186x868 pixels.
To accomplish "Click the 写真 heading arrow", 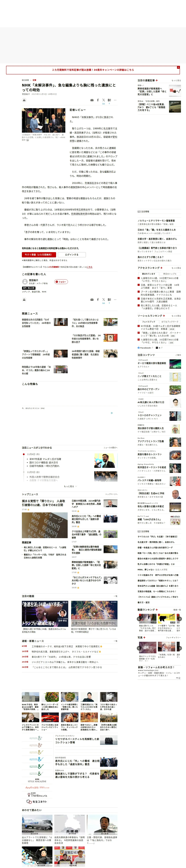I will pos(144,638).
